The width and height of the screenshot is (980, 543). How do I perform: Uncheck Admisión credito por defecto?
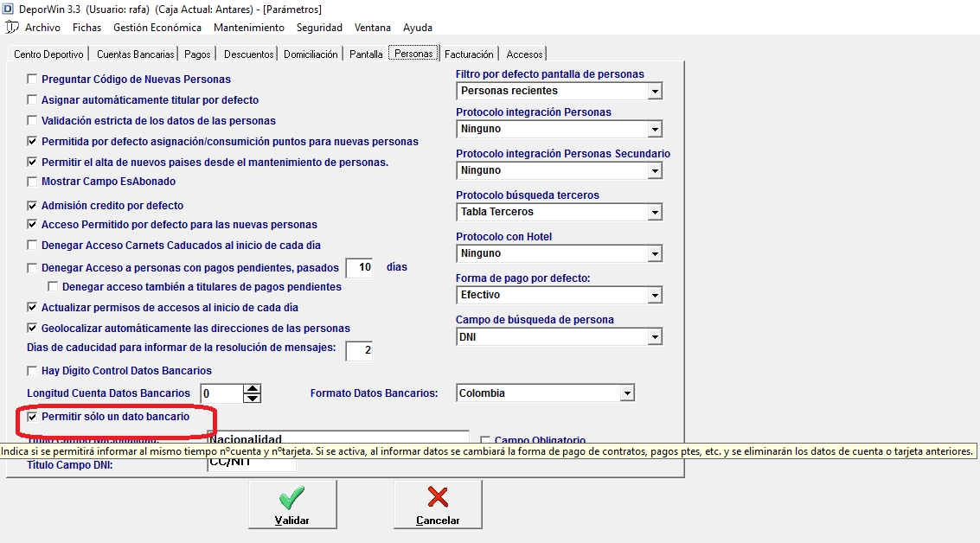coord(32,206)
